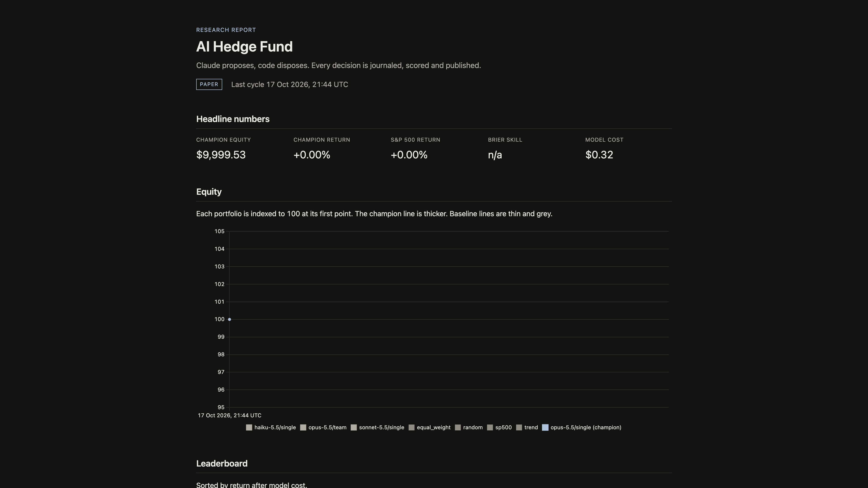Click the CHAMPION EQUITY label
This screenshot has height=488, width=868.
(x=223, y=140)
